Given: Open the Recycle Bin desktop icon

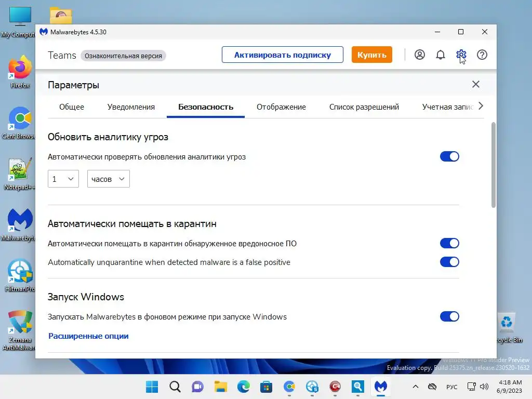Looking at the screenshot, I should [x=508, y=328].
